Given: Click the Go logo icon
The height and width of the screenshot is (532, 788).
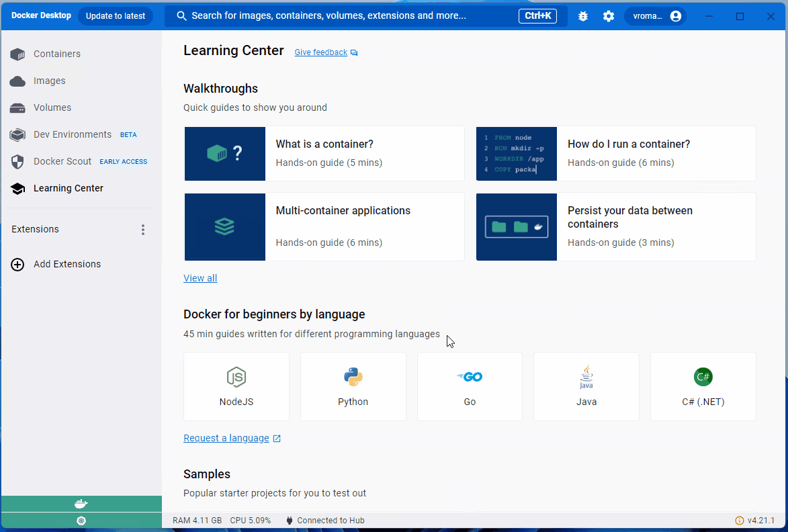Looking at the screenshot, I should tap(470, 377).
